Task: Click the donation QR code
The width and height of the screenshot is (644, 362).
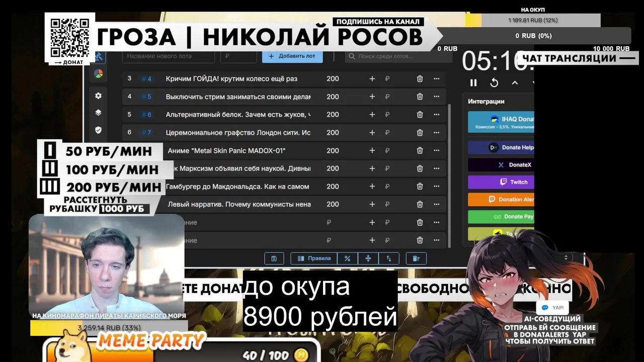Action: coord(70,38)
